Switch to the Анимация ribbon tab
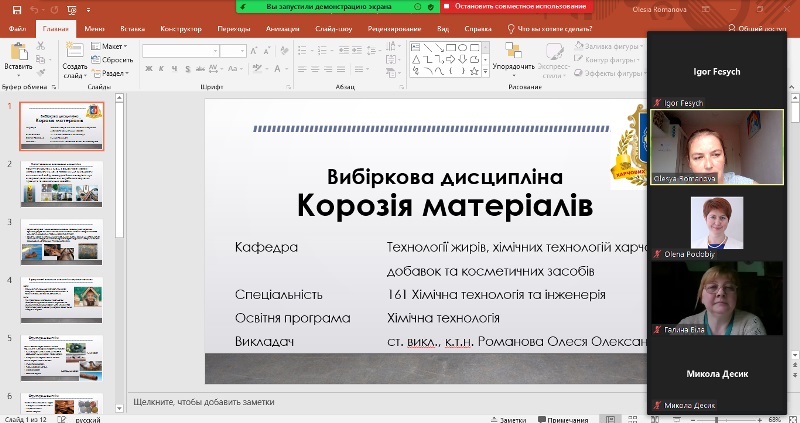Viewport: 800px width, 423px height. tap(282, 29)
